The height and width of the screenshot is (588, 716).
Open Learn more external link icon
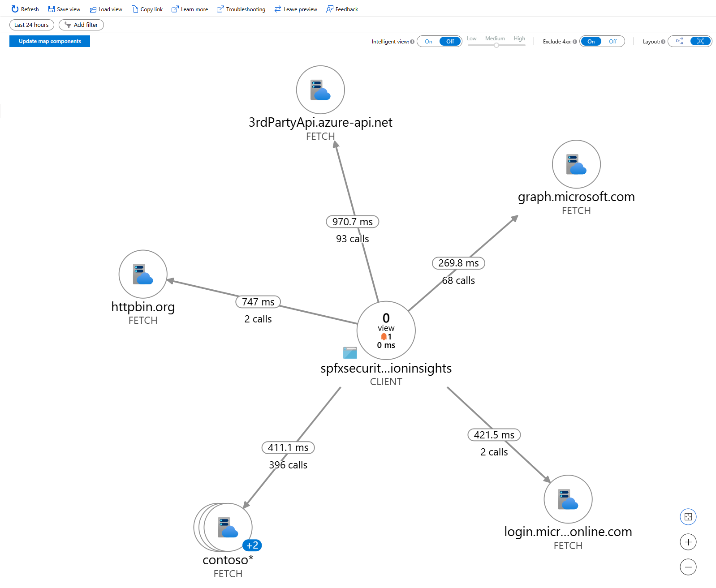pyautogui.click(x=175, y=9)
